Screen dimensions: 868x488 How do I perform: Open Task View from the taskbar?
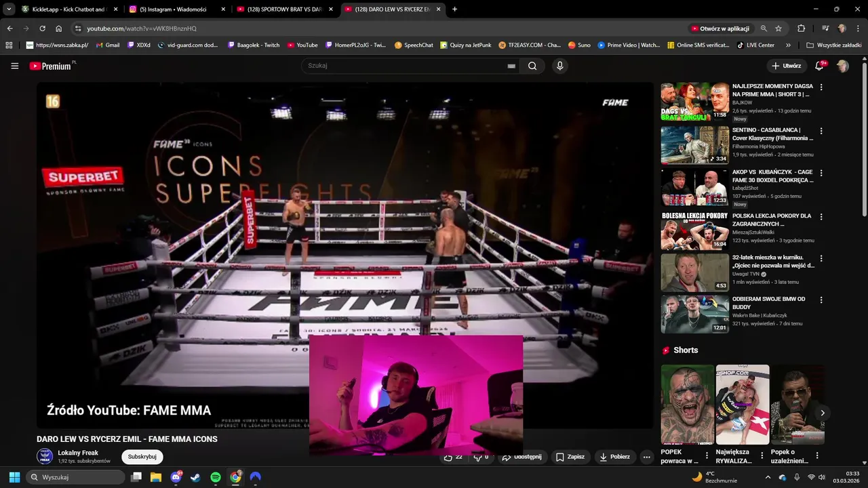click(x=136, y=477)
